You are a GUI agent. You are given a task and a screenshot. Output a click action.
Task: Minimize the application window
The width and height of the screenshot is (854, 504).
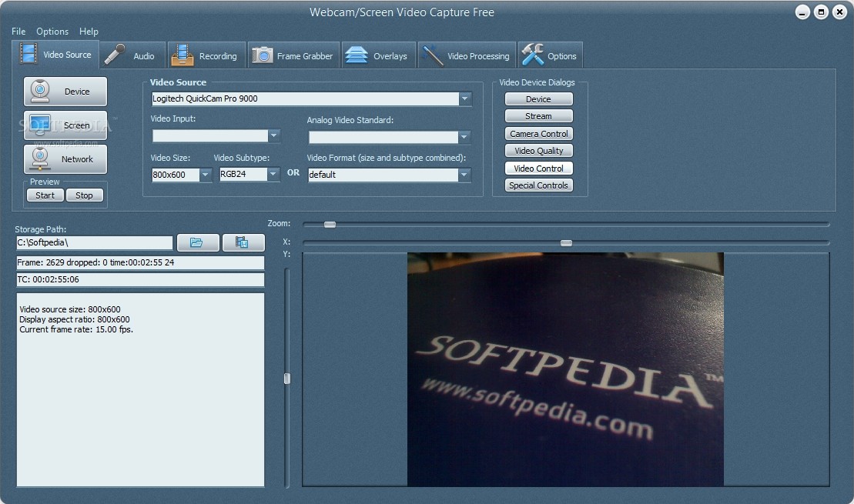[802, 12]
